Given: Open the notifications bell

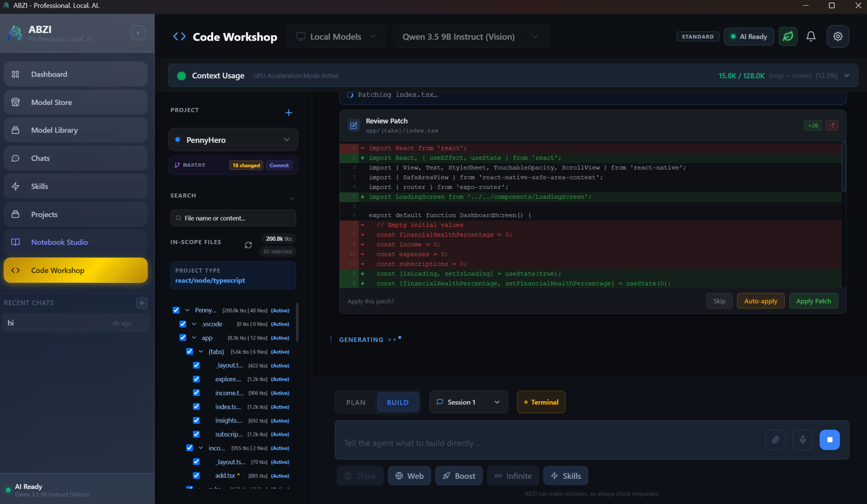Looking at the screenshot, I should (x=811, y=36).
